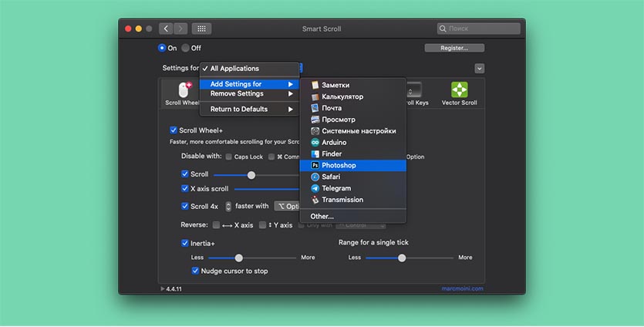Toggle the X axis scroll checkbox

(x=185, y=188)
